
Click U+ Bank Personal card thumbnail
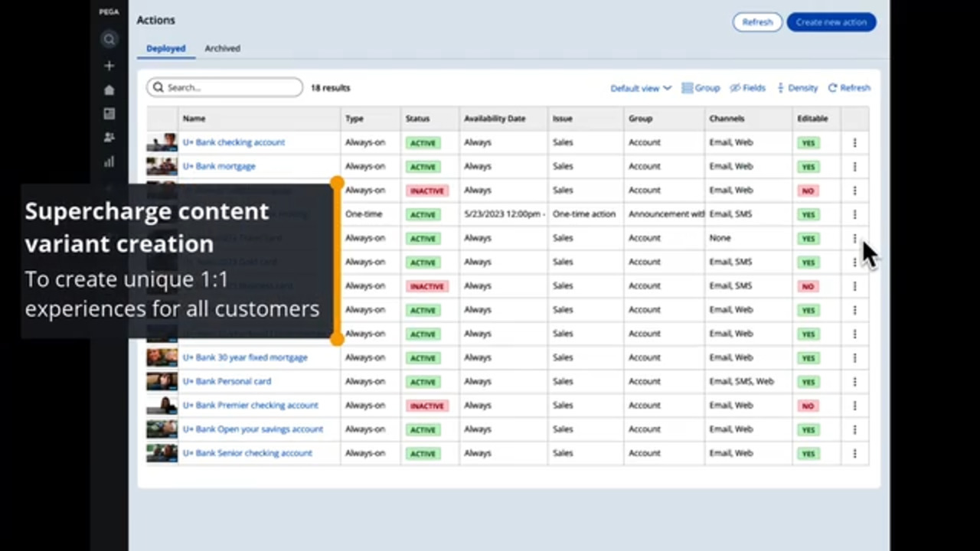tap(162, 381)
